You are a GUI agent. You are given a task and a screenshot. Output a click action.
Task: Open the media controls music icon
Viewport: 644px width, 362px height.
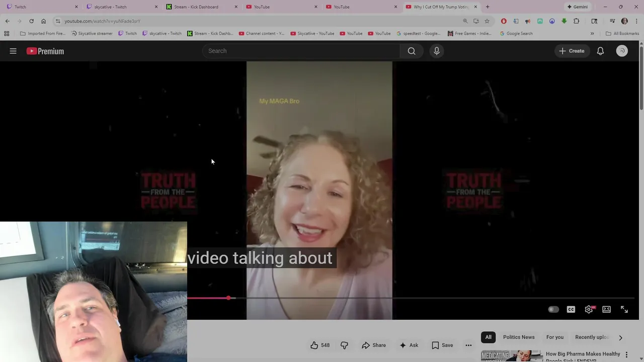[612, 21]
